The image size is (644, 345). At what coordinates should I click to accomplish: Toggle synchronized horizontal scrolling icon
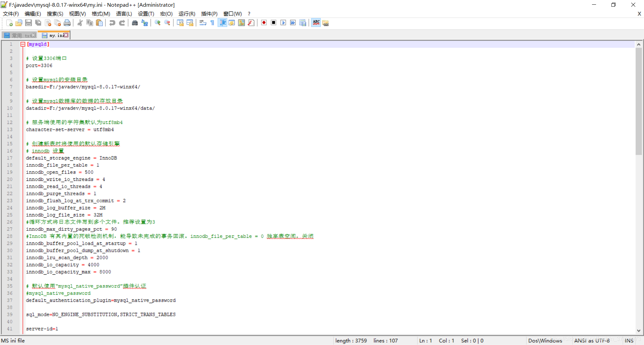click(190, 23)
